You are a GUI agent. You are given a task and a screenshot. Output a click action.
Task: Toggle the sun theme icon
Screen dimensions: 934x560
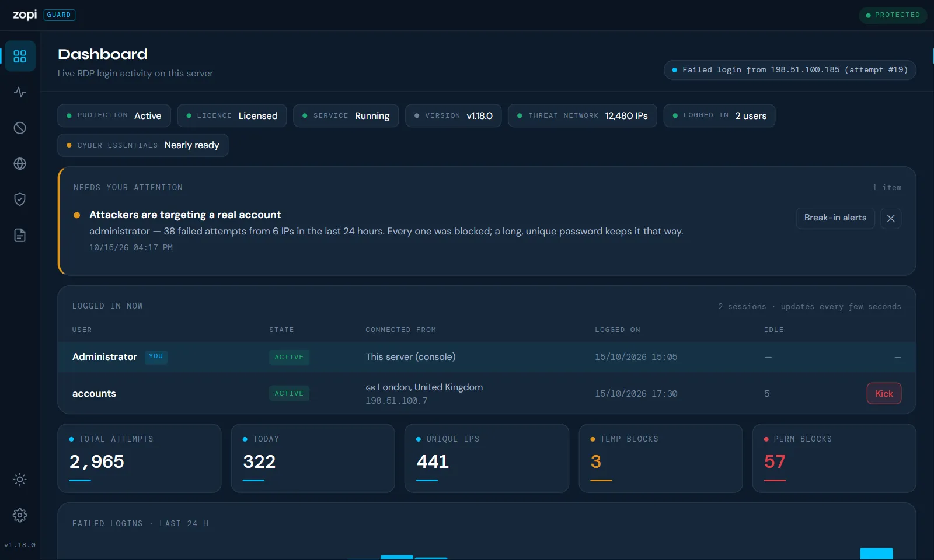(x=20, y=480)
